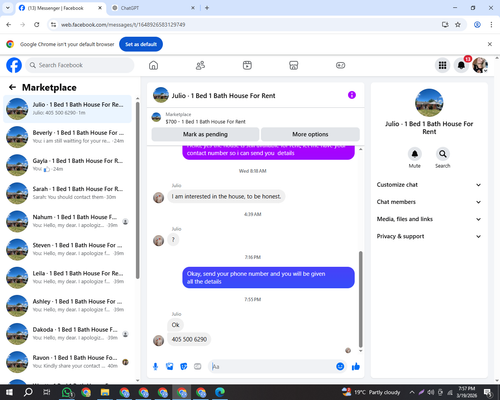This screenshot has height=400, width=500.
Task: Choose a sticker icon
Action: [184, 367]
